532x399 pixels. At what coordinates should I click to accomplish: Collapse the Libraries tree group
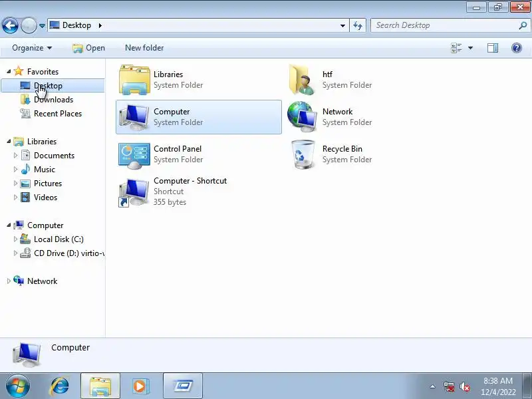[9, 141]
